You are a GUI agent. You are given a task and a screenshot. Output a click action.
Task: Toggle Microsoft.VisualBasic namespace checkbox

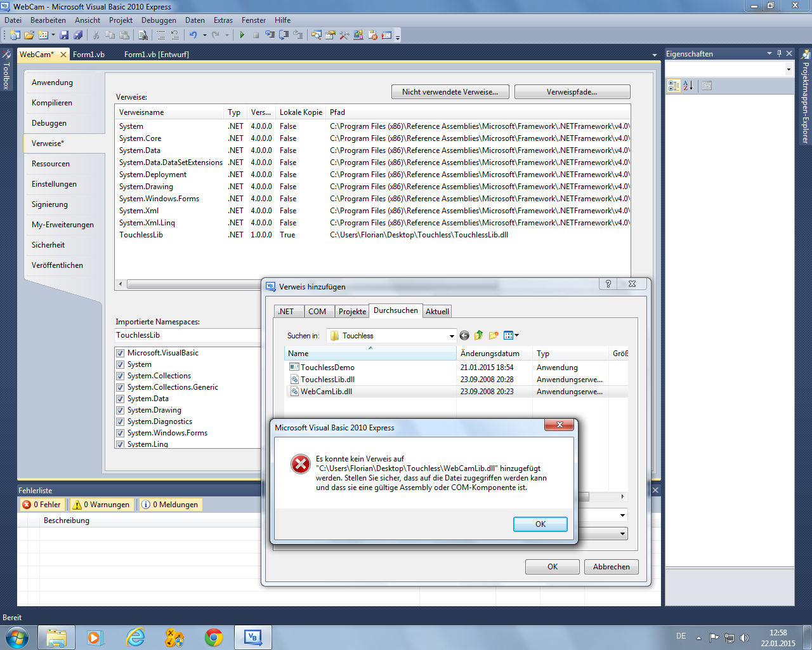click(120, 353)
